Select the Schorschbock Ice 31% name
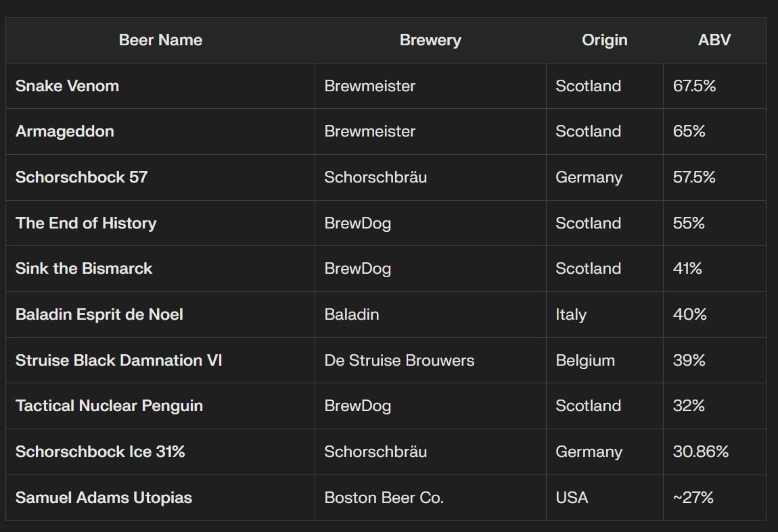Image resolution: width=778 pixels, height=532 pixels. 100,452
